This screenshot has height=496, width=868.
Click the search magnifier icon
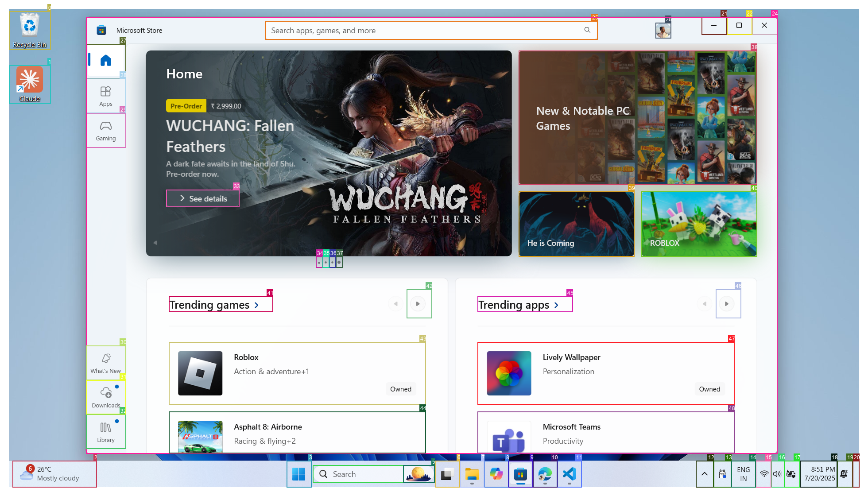[587, 30]
